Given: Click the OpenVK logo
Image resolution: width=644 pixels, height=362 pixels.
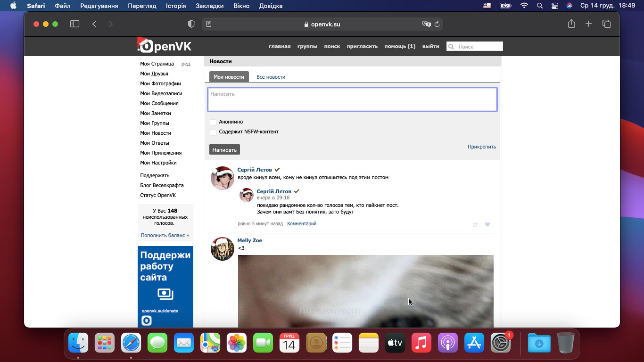Looking at the screenshot, I should (x=164, y=46).
